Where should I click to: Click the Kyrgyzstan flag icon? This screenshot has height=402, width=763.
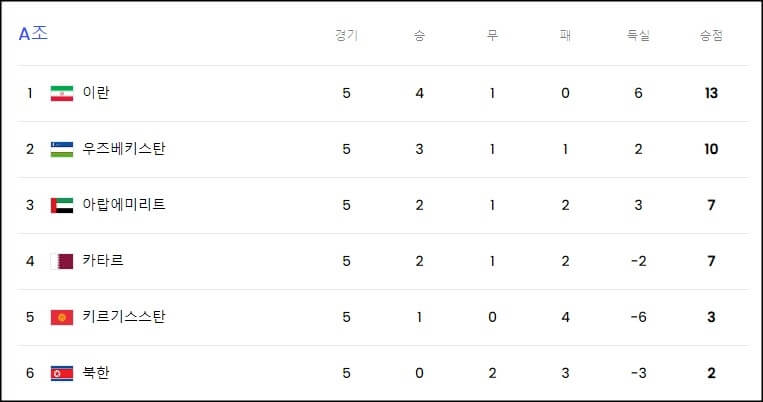(x=62, y=317)
